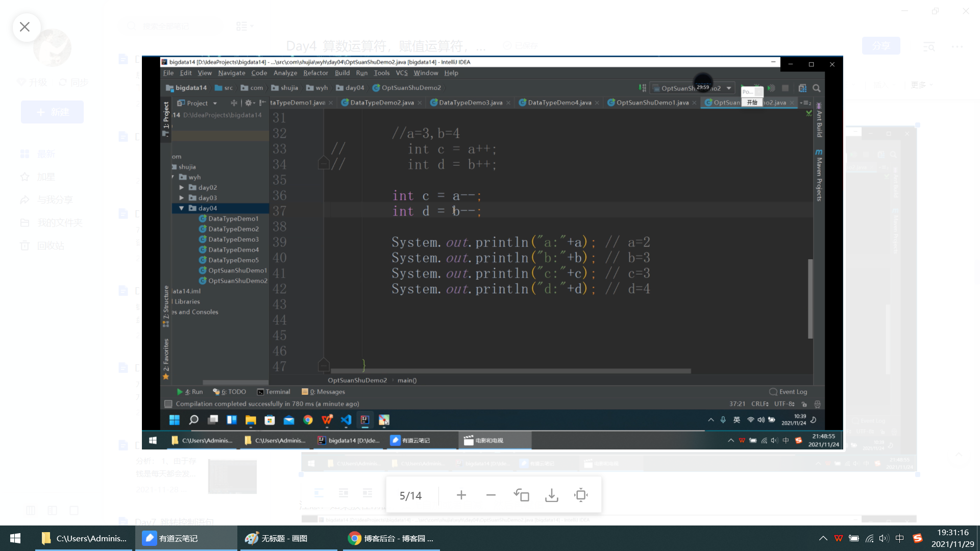Close the image preview overlay

24,27
